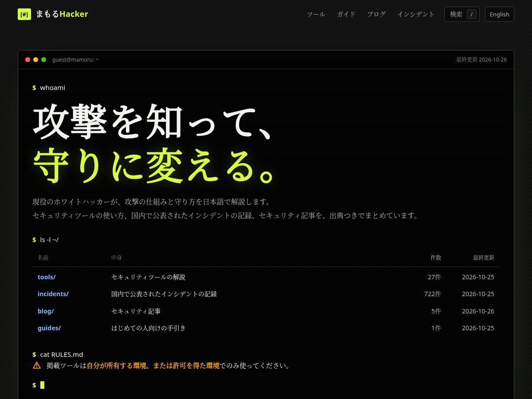Click the 722件 count cell
This screenshot has width=532, height=399.
[x=433, y=294]
